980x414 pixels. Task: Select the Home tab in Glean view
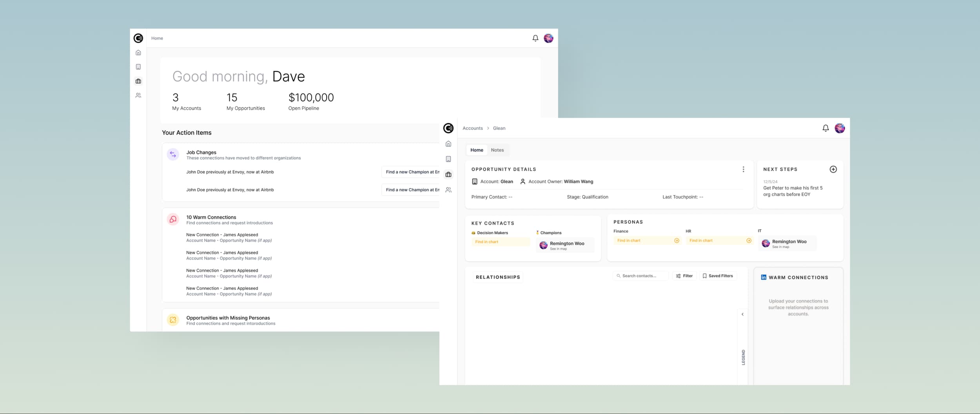(x=476, y=150)
